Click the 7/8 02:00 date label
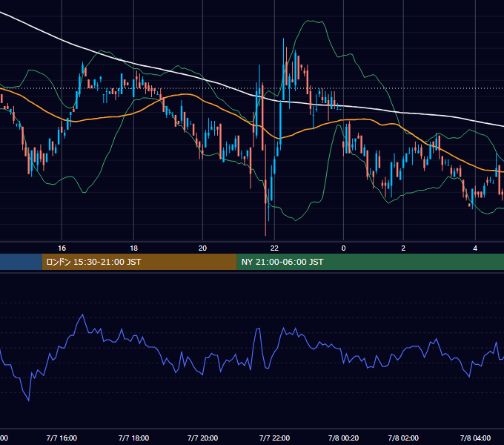504x445 pixels. click(403, 438)
